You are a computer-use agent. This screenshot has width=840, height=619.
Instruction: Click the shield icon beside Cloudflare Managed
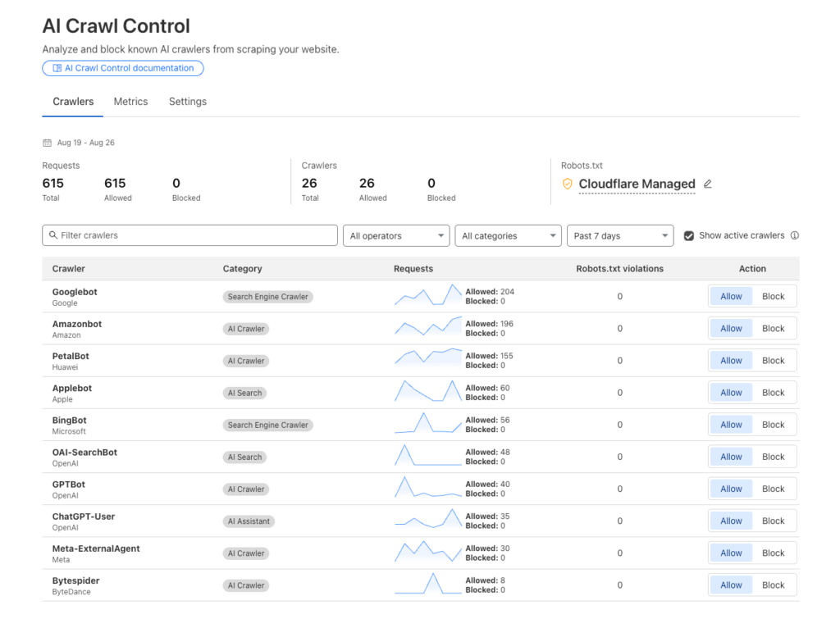[568, 184]
